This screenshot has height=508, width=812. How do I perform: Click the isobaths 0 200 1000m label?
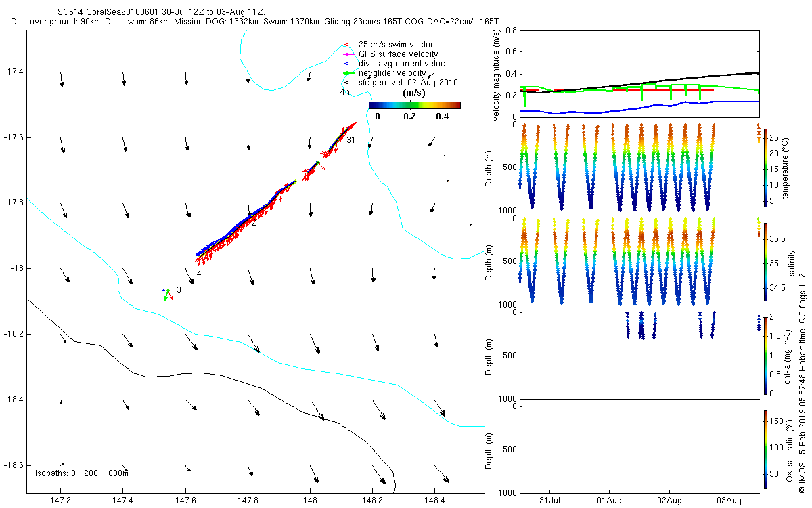click(81, 473)
